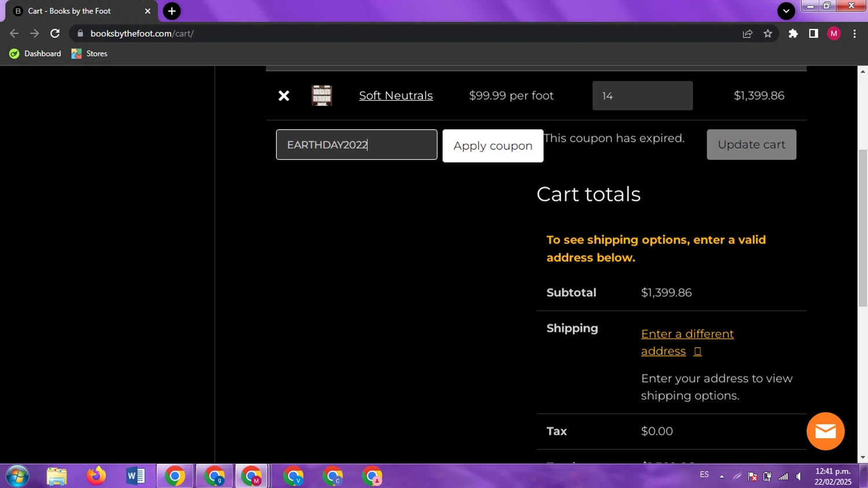
Task: Open the Dashboard bookmark
Action: [35, 53]
